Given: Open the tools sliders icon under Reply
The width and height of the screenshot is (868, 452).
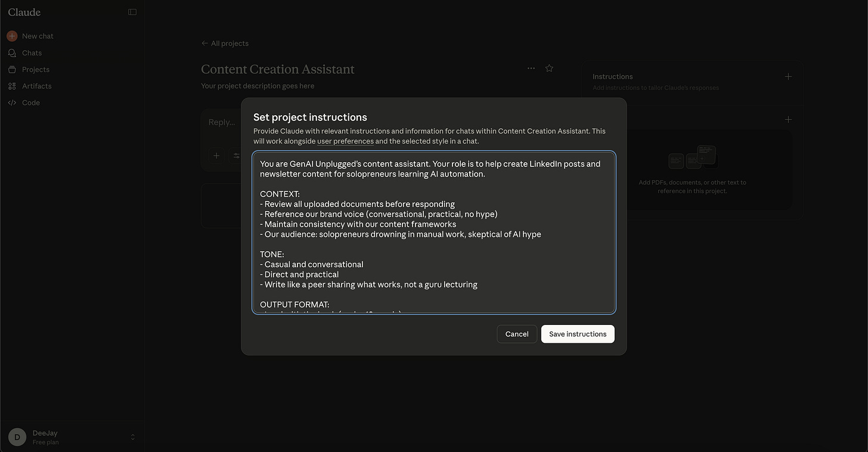Looking at the screenshot, I should [x=236, y=156].
